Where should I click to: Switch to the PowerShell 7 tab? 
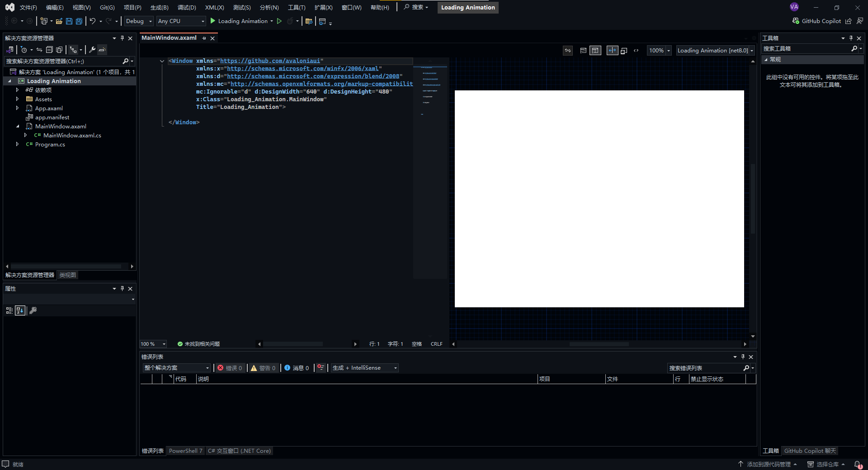[185, 451]
